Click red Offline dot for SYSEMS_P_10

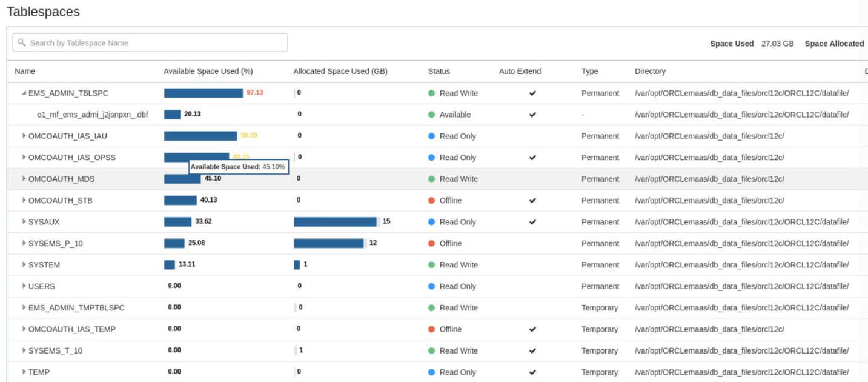coord(432,244)
